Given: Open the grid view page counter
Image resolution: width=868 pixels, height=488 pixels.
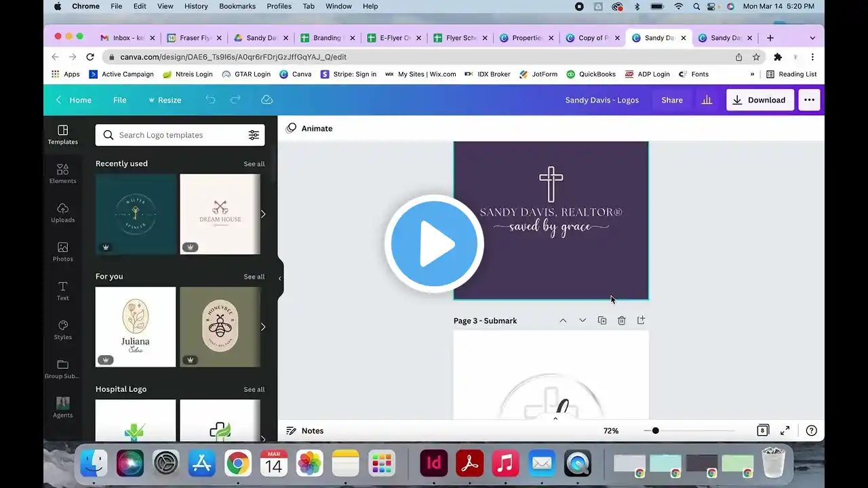Looking at the screenshot, I should click(763, 430).
